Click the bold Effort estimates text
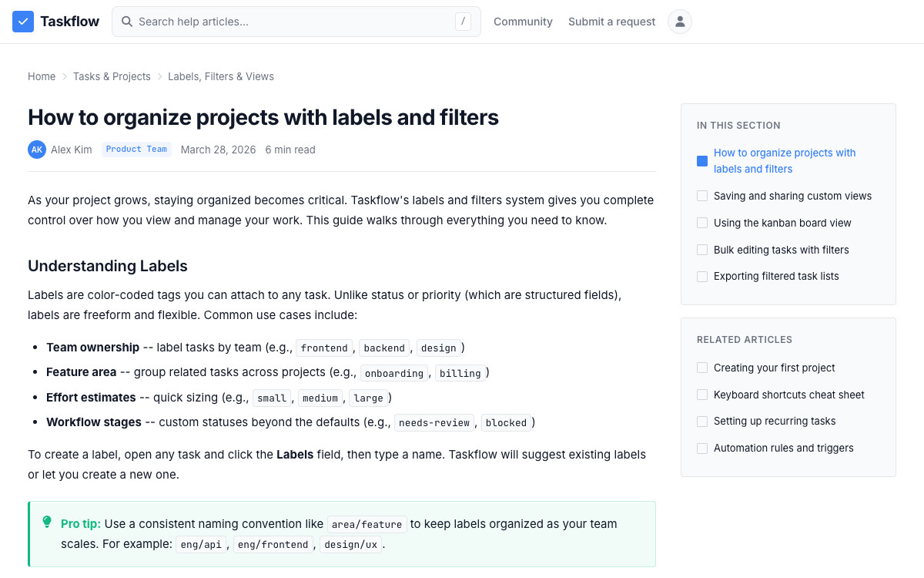The height and width of the screenshot is (578, 924). [91, 398]
